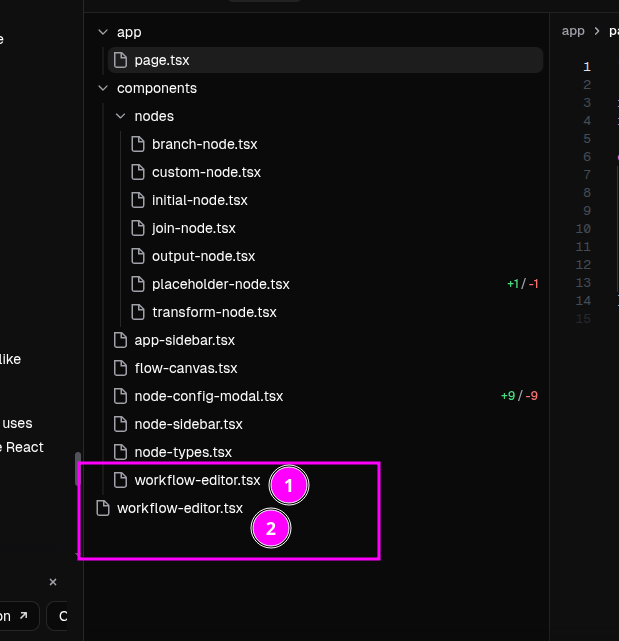Click the file icon next to initial-node.tsx
This screenshot has width=619, height=641.
click(138, 200)
